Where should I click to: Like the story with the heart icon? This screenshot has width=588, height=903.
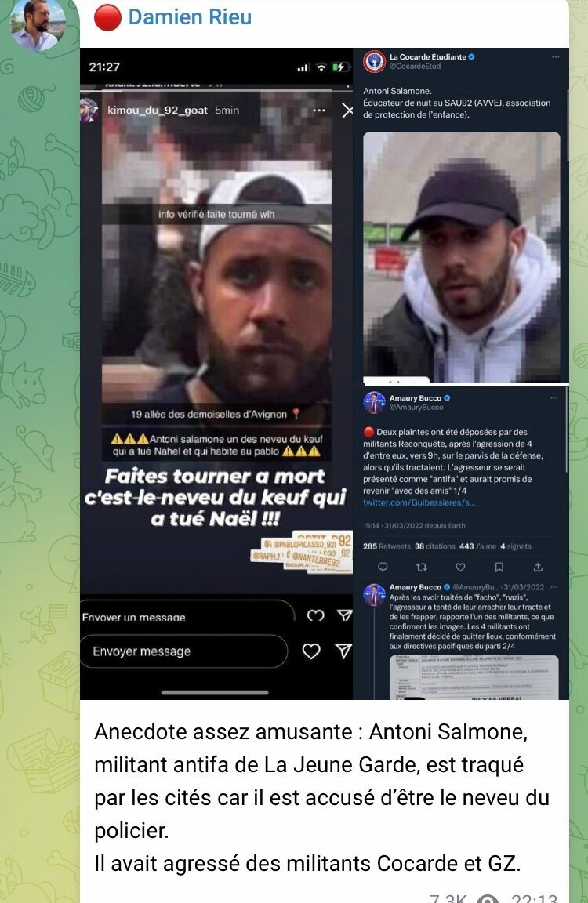[x=311, y=651]
